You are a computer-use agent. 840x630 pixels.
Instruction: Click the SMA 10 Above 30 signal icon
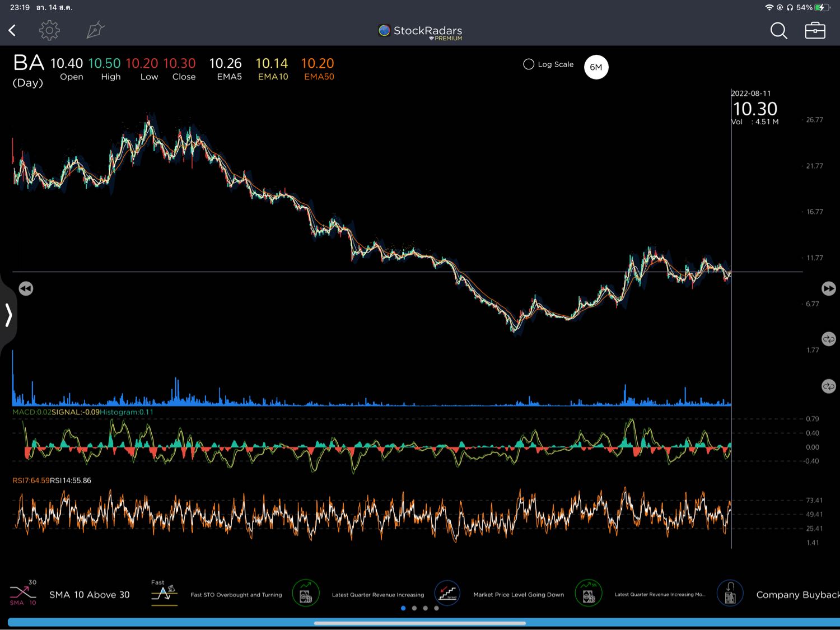(23, 593)
